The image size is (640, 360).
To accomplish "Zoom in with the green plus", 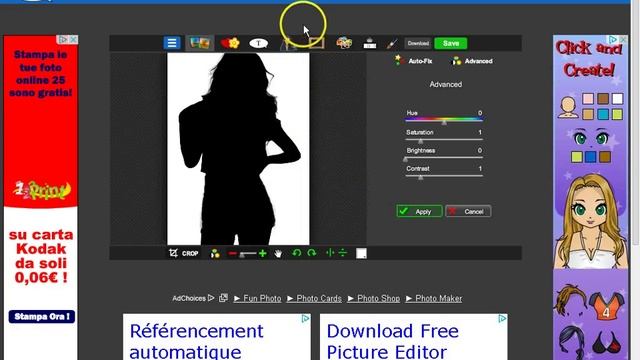I will [263, 253].
